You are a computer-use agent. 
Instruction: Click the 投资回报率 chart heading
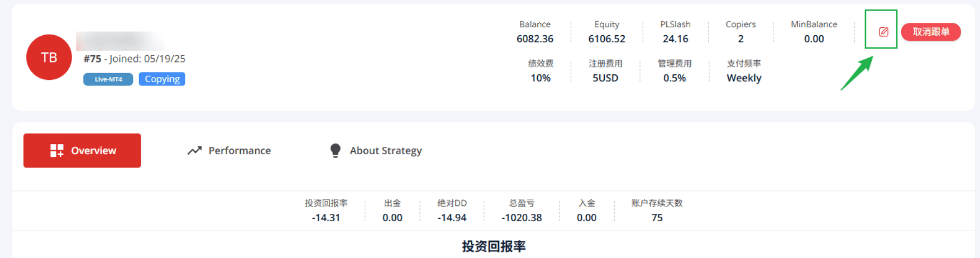(x=494, y=246)
